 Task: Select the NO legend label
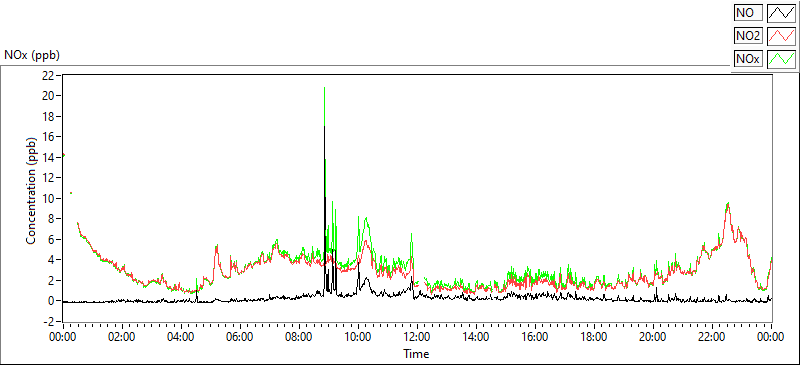[x=748, y=13]
